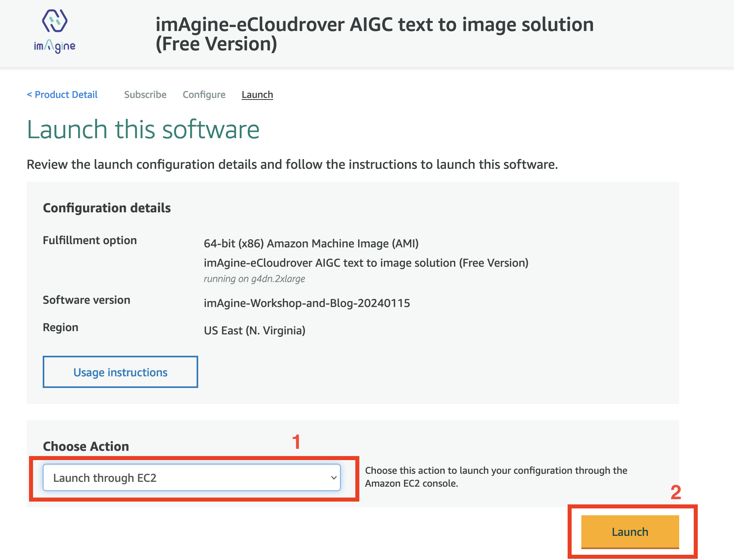Click the red step number 1 annotation
Screen dimensions: 734x560
pos(296,442)
